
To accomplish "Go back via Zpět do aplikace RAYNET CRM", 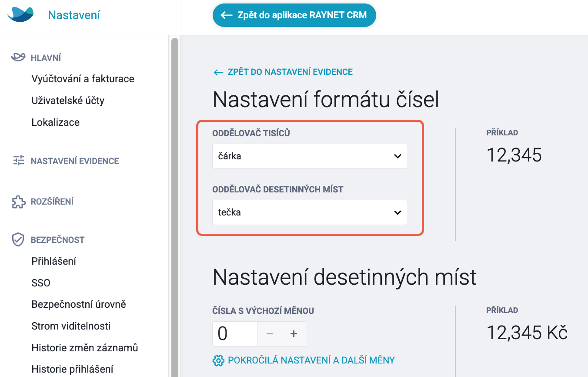I will tap(294, 15).
